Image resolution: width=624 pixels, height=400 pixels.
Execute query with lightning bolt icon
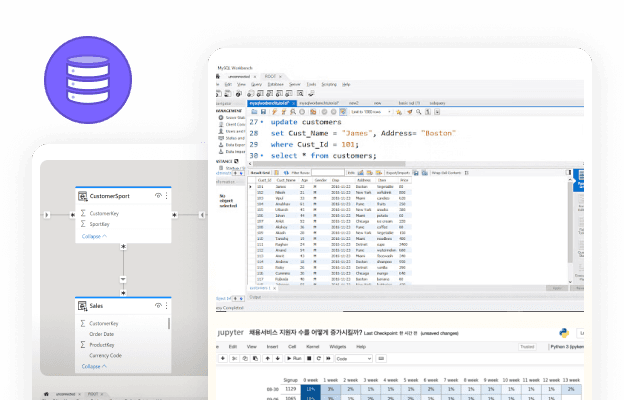coord(274,112)
